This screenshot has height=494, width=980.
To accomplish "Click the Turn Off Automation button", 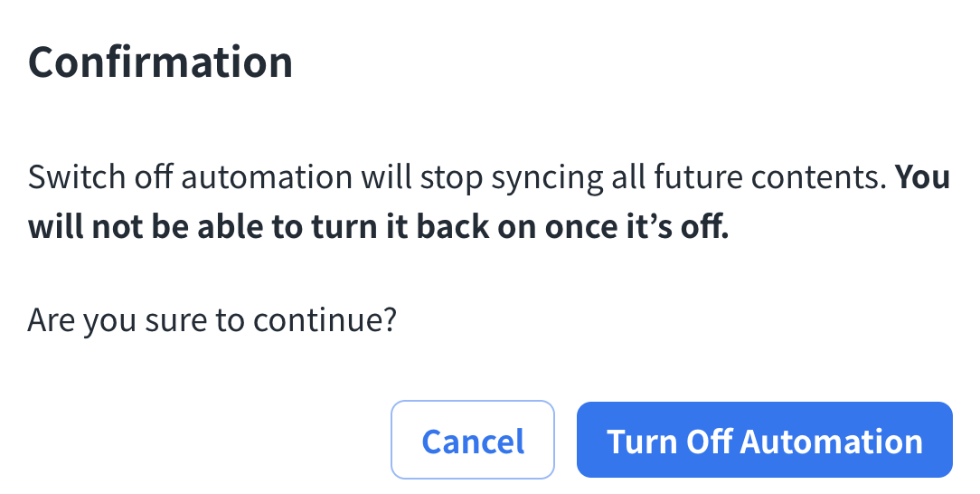I will 764,441.
